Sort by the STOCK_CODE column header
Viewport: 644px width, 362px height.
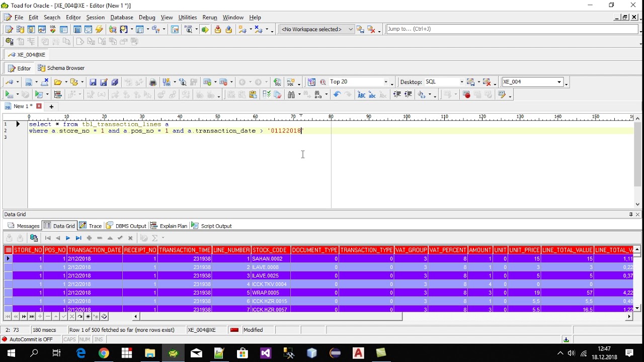click(x=271, y=250)
